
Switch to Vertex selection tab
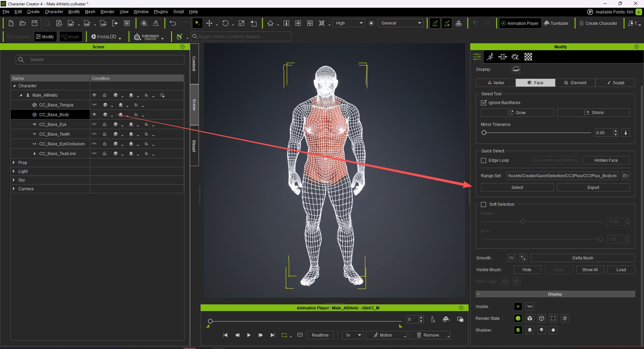(x=495, y=83)
